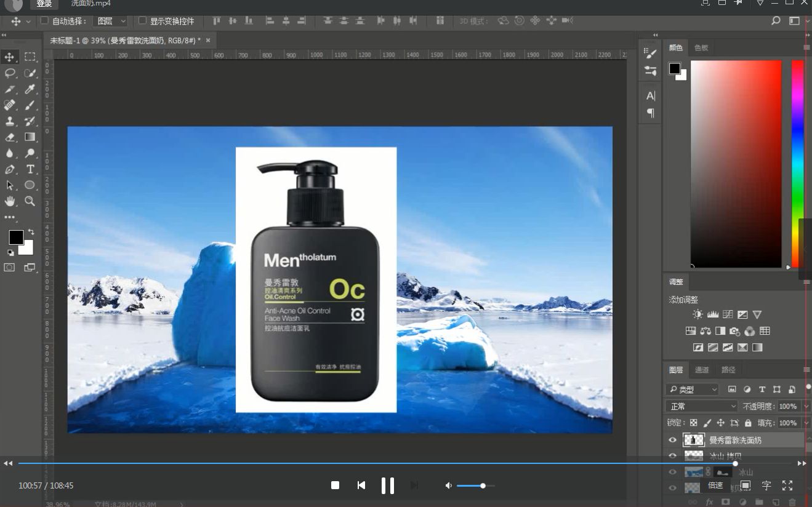The height and width of the screenshot is (507, 812).
Task: Stop the video playback
Action: coord(335,485)
